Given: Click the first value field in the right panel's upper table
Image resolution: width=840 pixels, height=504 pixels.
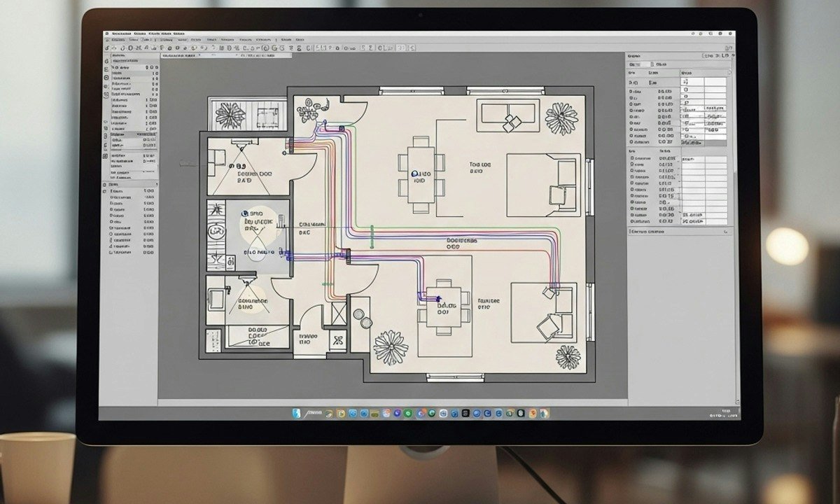Looking at the screenshot, I should (x=692, y=82).
